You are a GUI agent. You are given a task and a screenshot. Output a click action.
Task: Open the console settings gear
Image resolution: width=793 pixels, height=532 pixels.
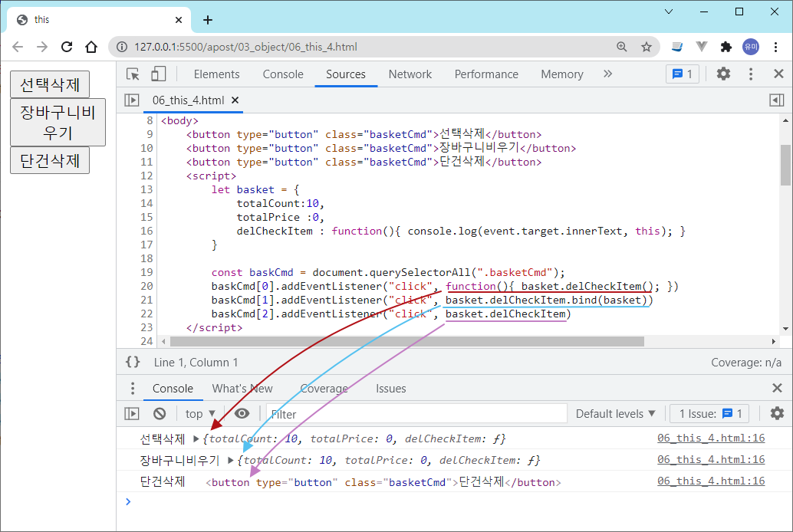[777, 414]
